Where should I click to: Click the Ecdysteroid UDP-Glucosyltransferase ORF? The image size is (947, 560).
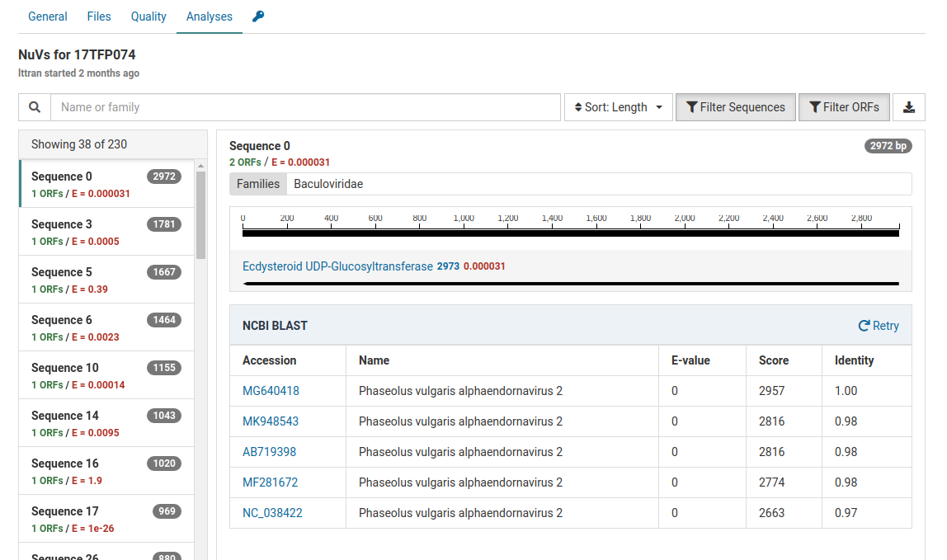337,266
